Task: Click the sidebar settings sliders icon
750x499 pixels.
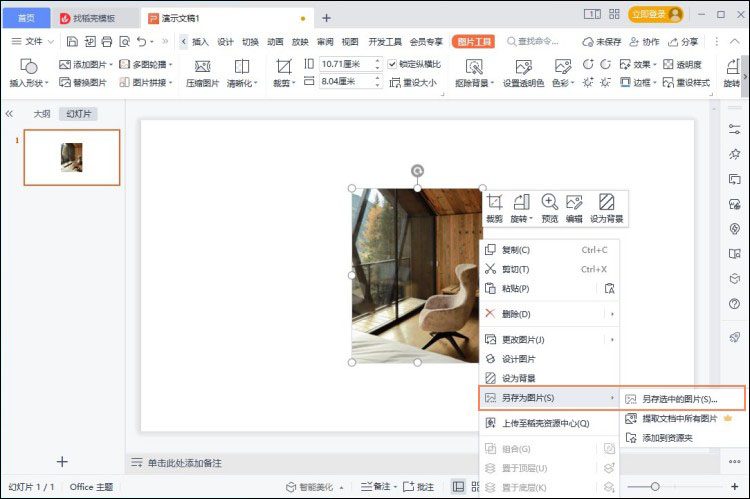Action: click(x=734, y=129)
